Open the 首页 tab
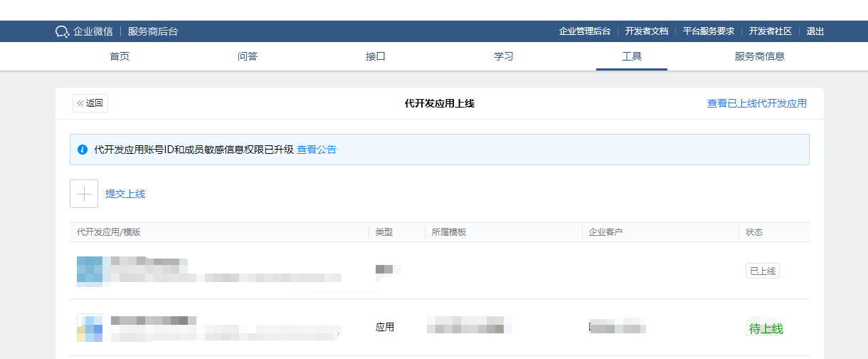Screen dimensions: 868x359 coord(120,56)
